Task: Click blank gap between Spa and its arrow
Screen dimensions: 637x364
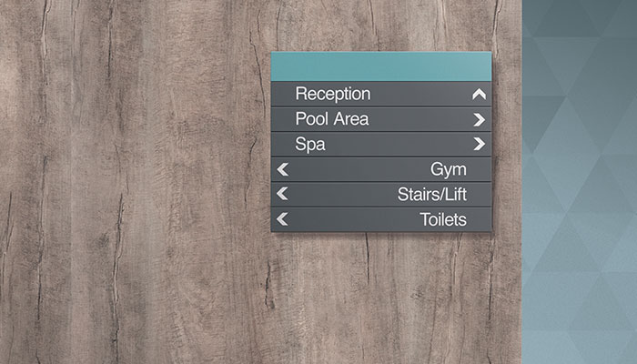Action: click(399, 144)
